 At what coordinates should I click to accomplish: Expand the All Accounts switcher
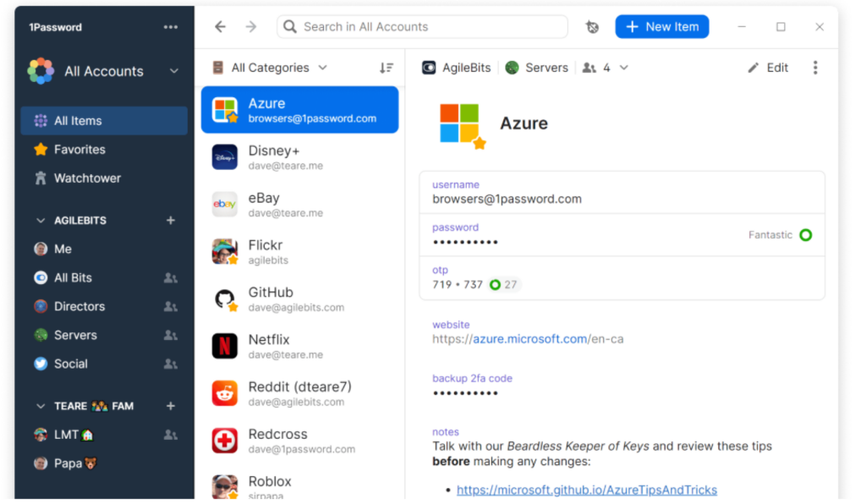(174, 71)
